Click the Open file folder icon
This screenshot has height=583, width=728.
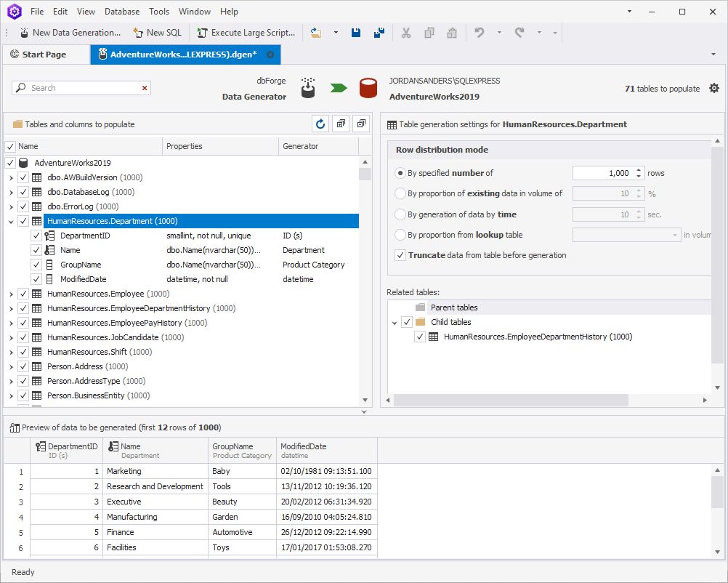[316, 33]
